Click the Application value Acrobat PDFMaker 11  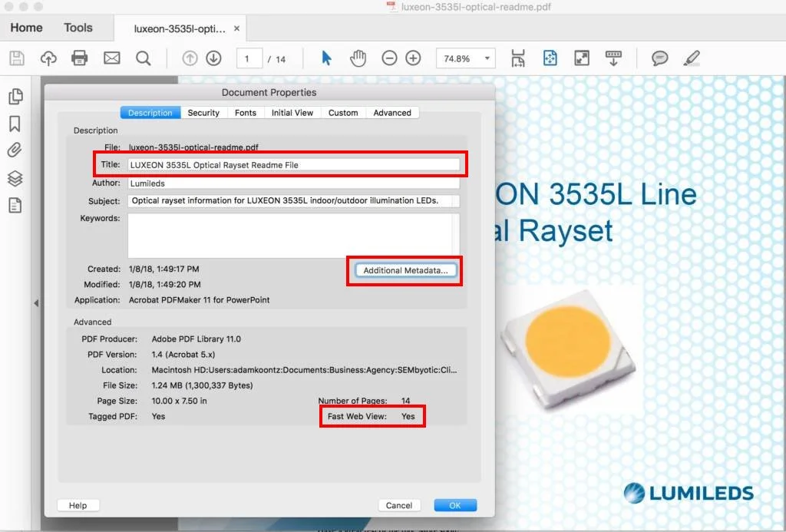199,300
